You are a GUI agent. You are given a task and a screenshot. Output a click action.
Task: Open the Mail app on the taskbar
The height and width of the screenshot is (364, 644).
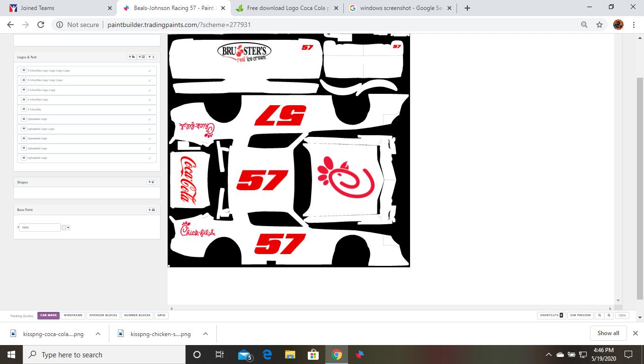point(244,355)
